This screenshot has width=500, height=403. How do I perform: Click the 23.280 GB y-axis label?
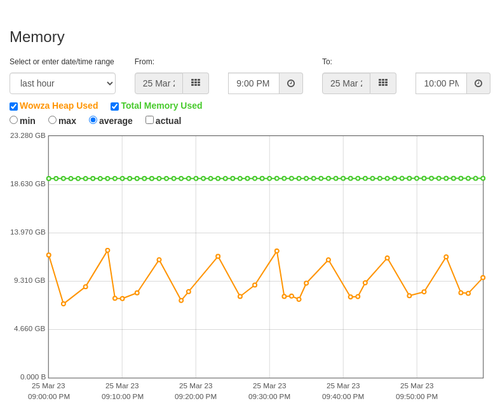click(28, 135)
